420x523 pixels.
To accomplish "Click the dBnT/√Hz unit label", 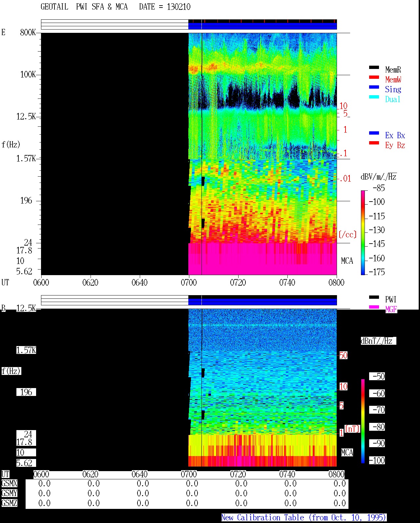I will tap(378, 341).
